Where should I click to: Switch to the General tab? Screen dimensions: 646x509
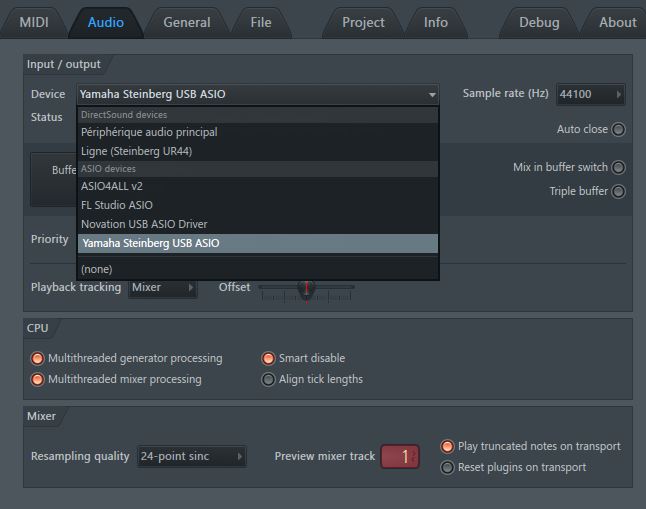click(187, 22)
